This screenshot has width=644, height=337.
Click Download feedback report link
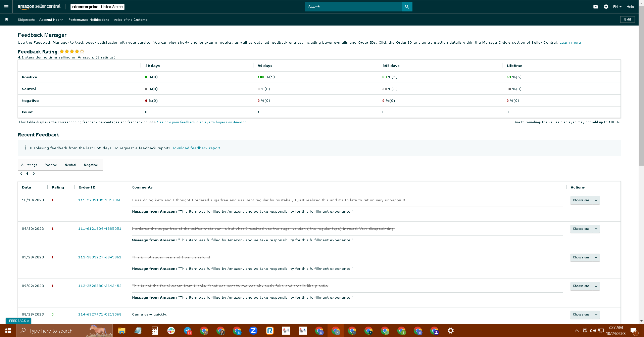point(196,148)
